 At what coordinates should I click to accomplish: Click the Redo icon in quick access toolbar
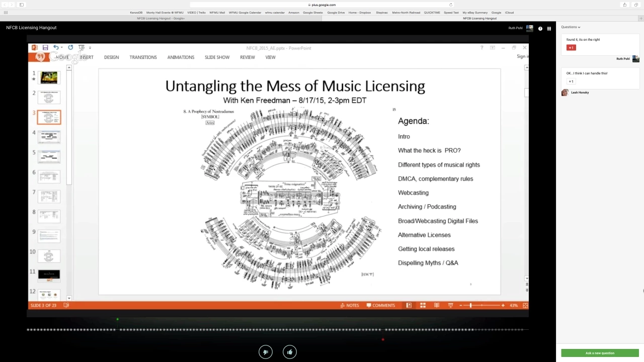tap(70, 48)
